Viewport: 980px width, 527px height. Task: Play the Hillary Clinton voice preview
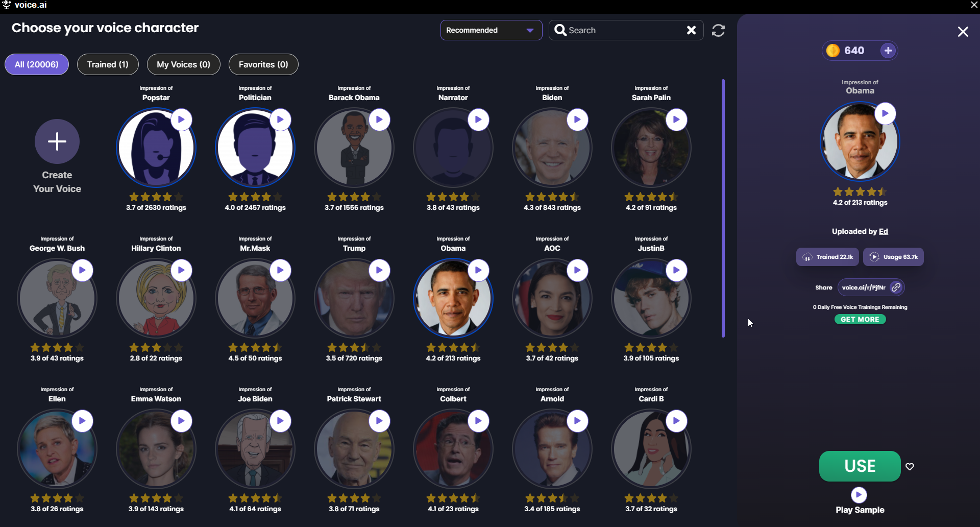point(181,271)
